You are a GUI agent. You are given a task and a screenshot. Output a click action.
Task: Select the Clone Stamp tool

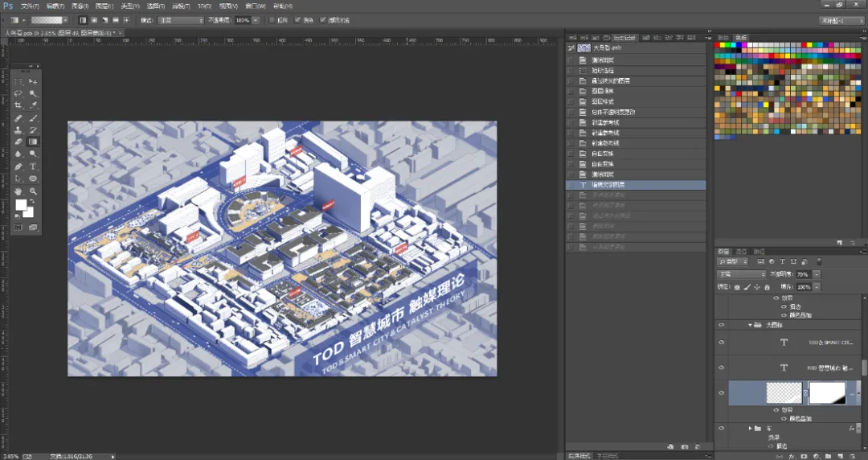pyautogui.click(x=18, y=130)
